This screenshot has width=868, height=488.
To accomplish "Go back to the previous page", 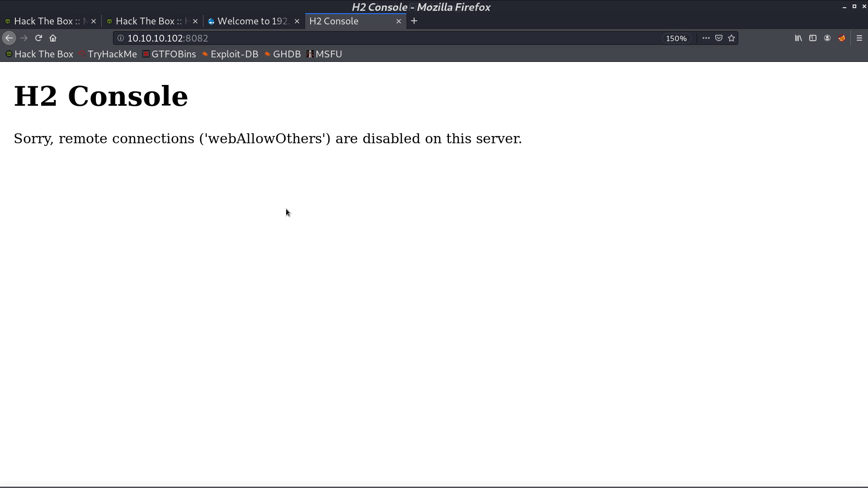I will 9,38.
